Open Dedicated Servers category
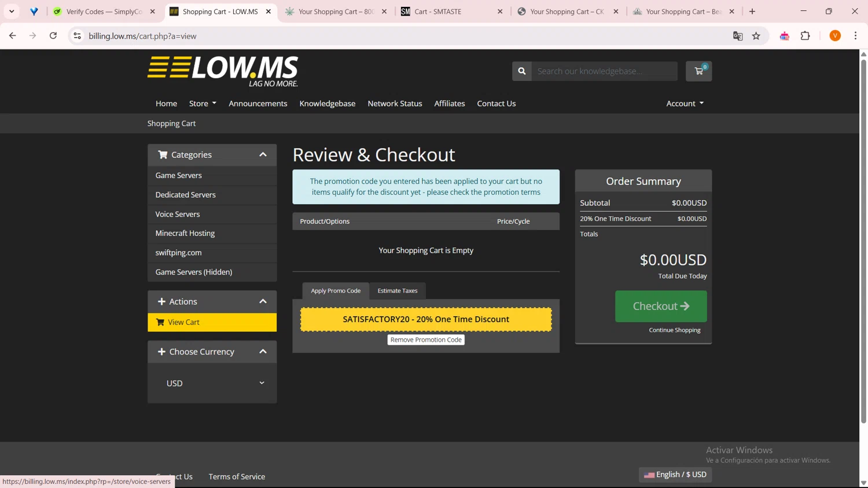This screenshot has width=868, height=488. [212, 195]
